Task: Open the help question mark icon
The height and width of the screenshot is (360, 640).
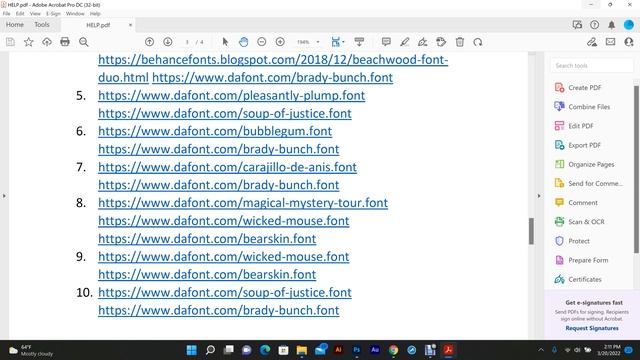Action: click(594, 25)
